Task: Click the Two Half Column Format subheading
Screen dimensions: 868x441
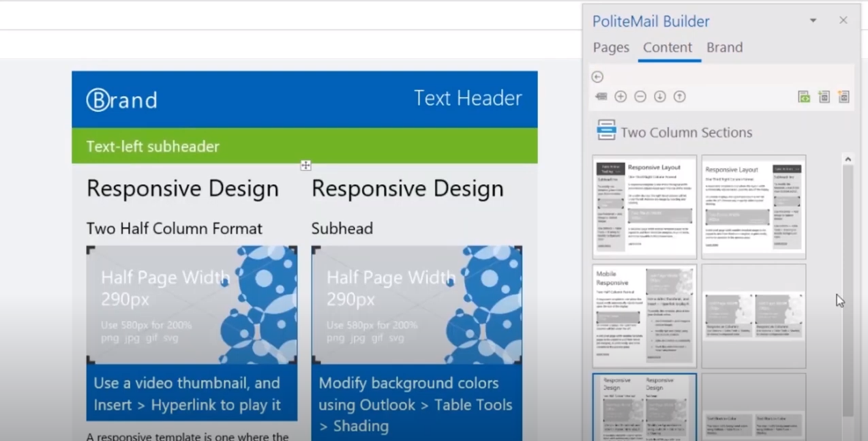Action: click(x=175, y=228)
